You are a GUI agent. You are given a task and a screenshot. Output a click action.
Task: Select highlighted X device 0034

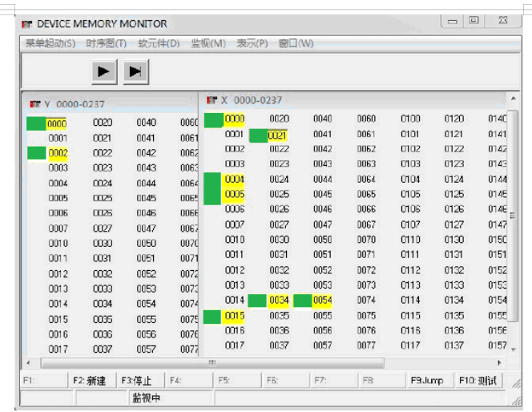tap(279, 301)
